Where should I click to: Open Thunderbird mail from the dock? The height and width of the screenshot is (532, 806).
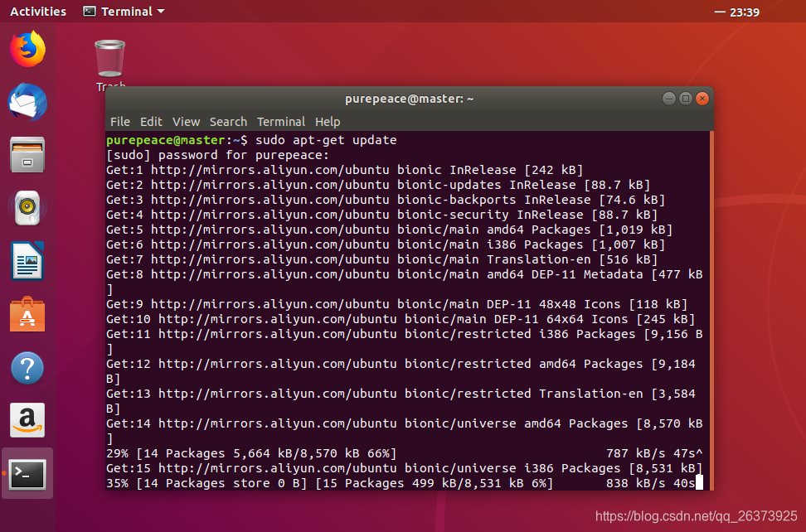27,102
